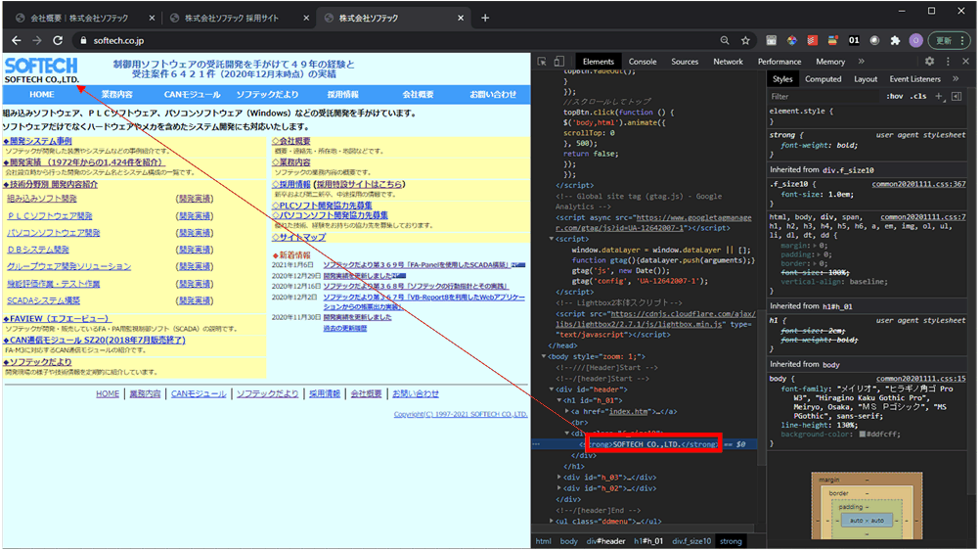
Task: Show more Styles sidebar tabs chevron
Action: coord(956,79)
